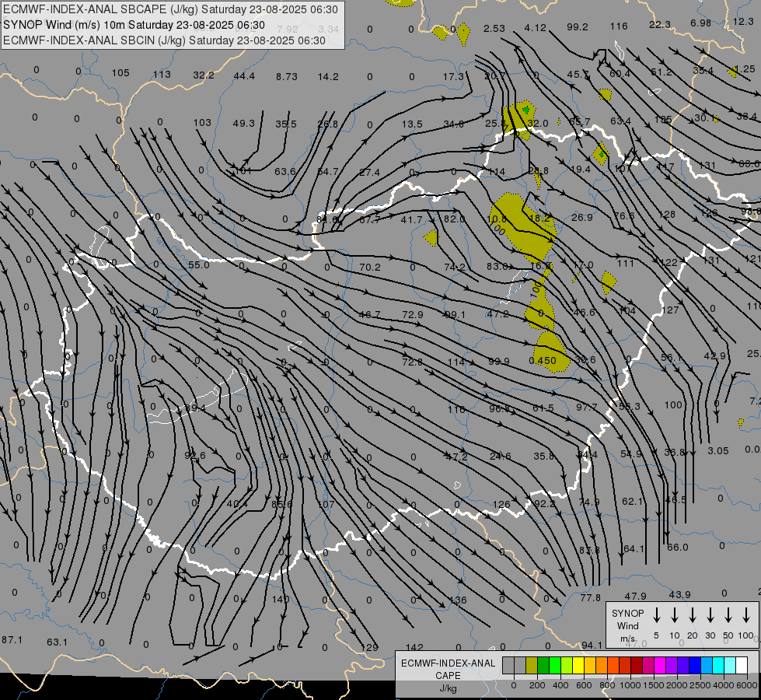Pick the cyan swatch left of 4000 tick
This screenshot has height=700, width=761.
(719, 665)
